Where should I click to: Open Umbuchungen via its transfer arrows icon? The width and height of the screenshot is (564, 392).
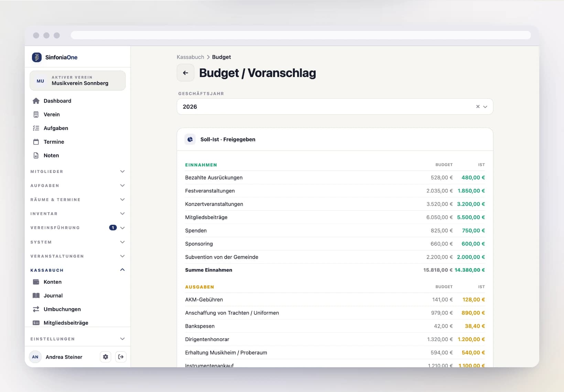pos(36,309)
